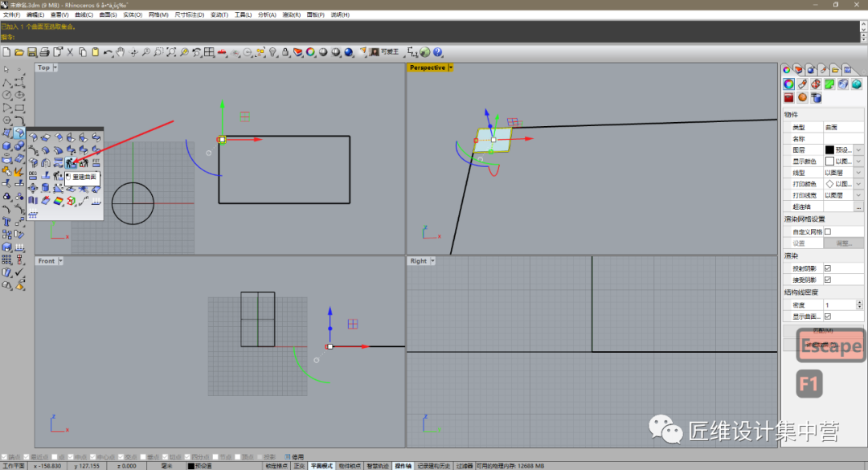Open the Perspective viewport dropdown arrow
868x470 pixels.
coord(451,67)
